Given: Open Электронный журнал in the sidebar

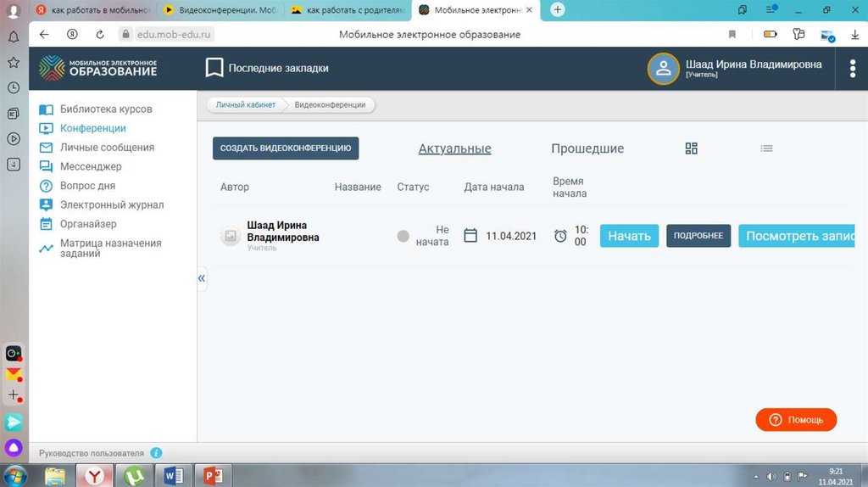Looking at the screenshot, I should (x=102, y=204).
